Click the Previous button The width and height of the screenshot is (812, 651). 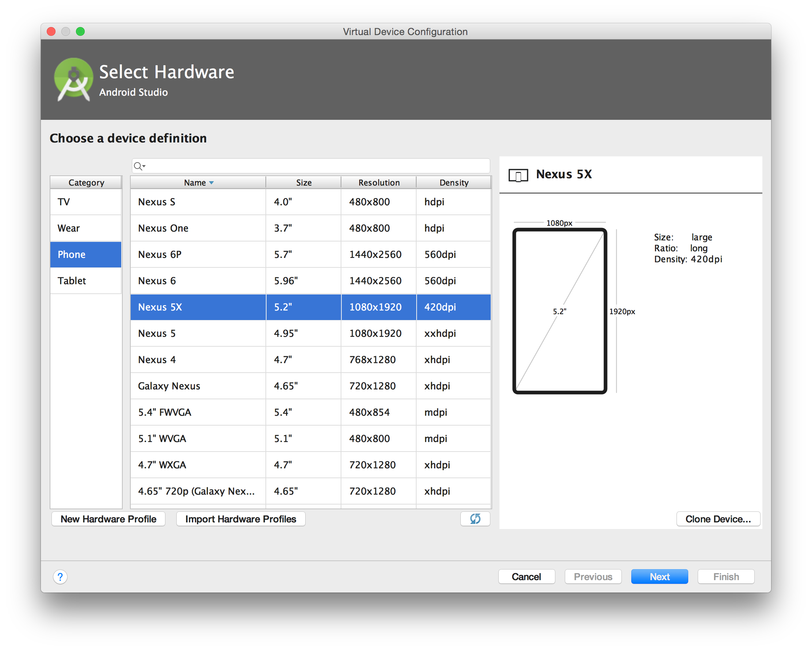click(593, 577)
